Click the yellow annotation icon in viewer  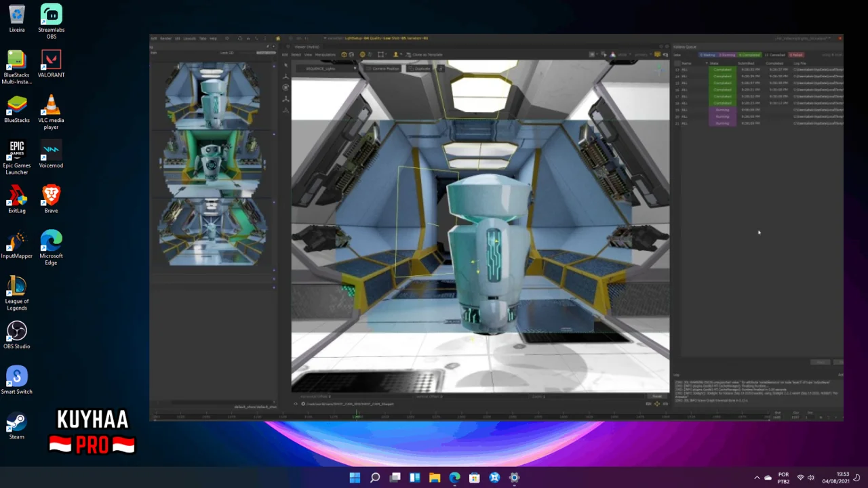tap(657, 54)
